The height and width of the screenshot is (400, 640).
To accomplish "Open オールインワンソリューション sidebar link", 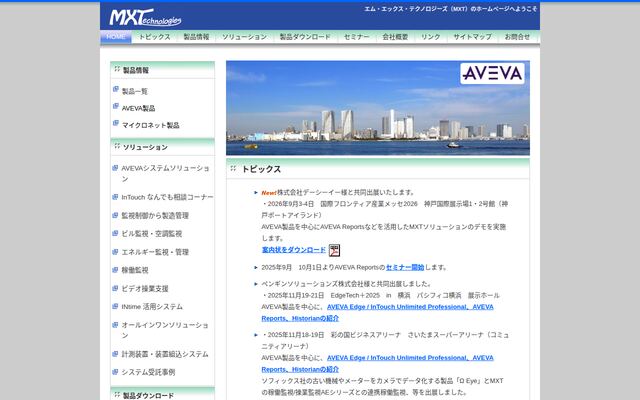I will pyautogui.click(x=165, y=330).
